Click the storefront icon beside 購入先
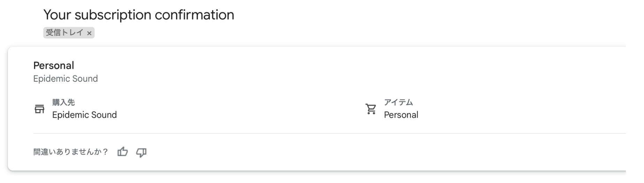Image resolution: width=644 pixels, height=183 pixels. [39, 109]
